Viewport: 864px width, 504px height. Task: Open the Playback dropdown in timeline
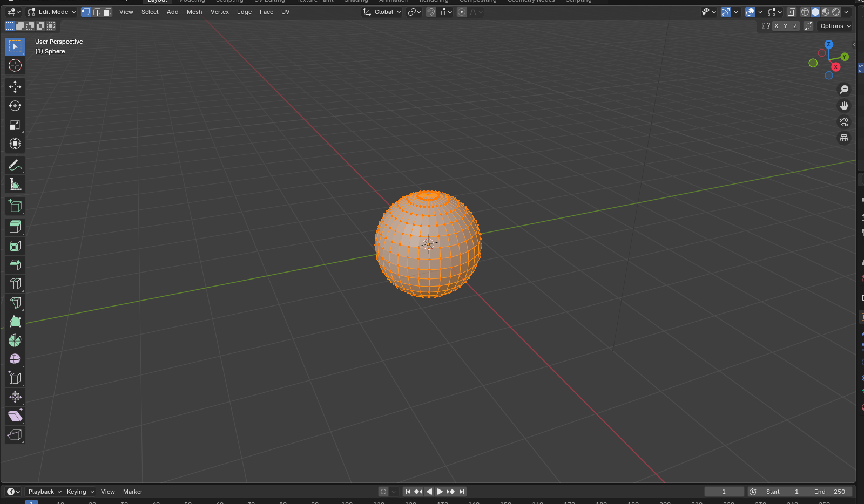(44, 492)
